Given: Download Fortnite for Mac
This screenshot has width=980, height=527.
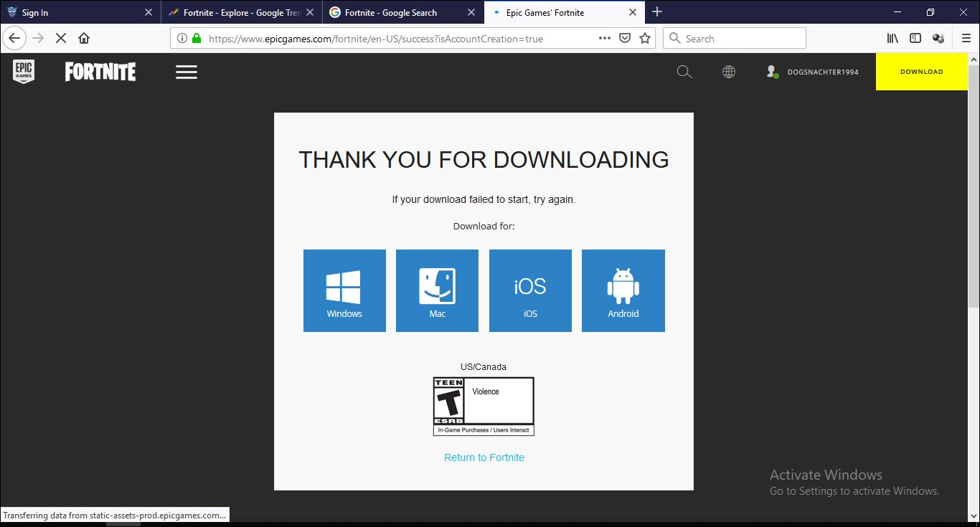Looking at the screenshot, I should (x=437, y=290).
